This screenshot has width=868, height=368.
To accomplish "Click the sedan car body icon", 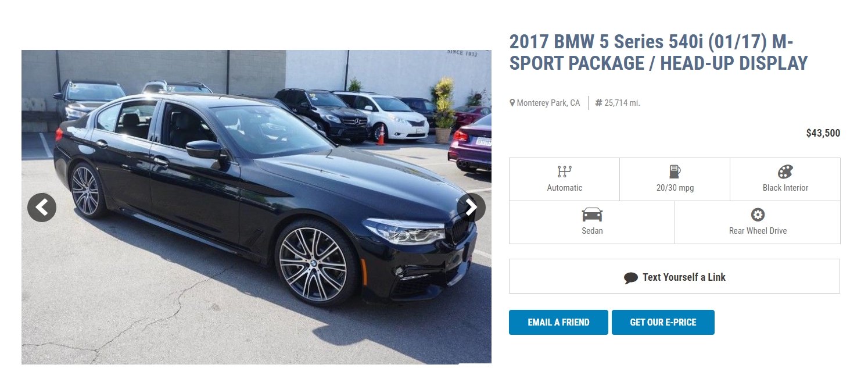I will click(x=592, y=215).
